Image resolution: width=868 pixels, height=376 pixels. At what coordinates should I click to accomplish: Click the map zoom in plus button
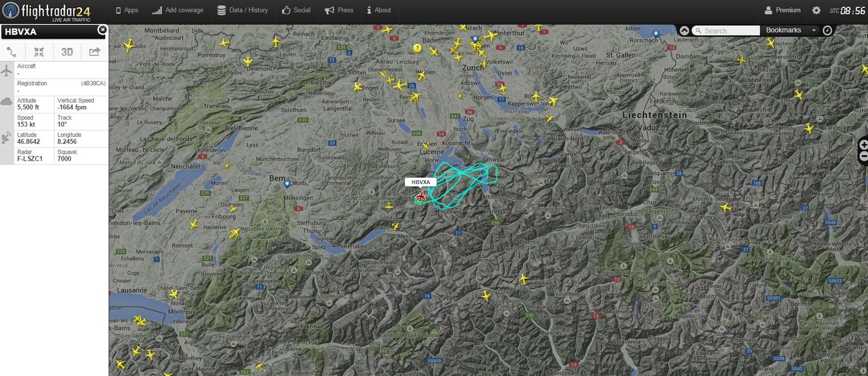863,145
